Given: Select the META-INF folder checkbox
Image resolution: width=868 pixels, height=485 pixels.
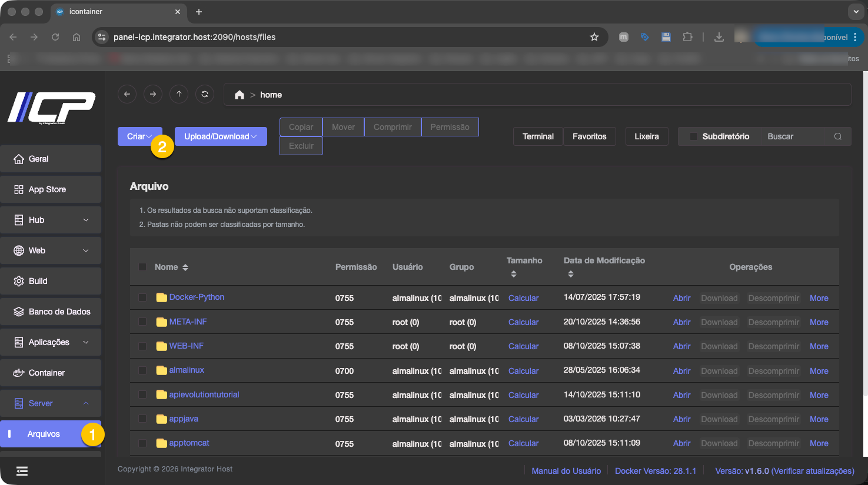Looking at the screenshot, I should 142,322.
